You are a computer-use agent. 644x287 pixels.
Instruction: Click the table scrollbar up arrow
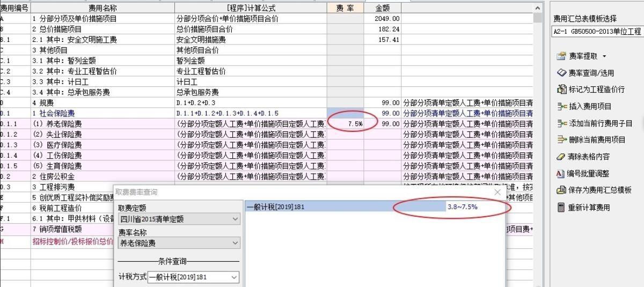(x=538, y=8)
